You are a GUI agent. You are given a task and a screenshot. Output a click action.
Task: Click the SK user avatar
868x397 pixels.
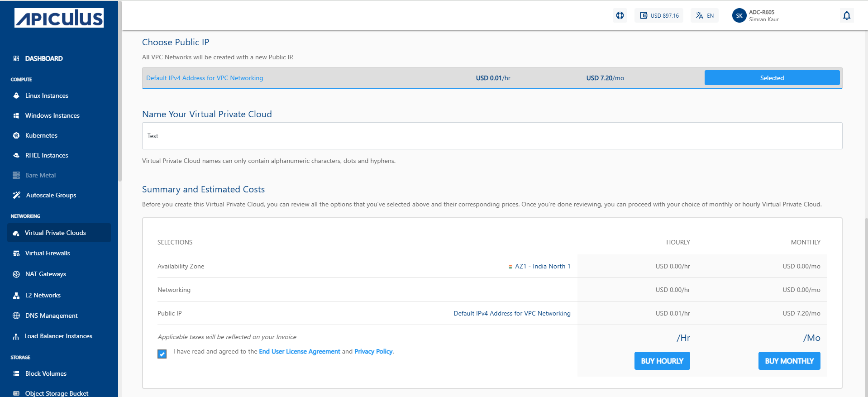tap(739, 15)
